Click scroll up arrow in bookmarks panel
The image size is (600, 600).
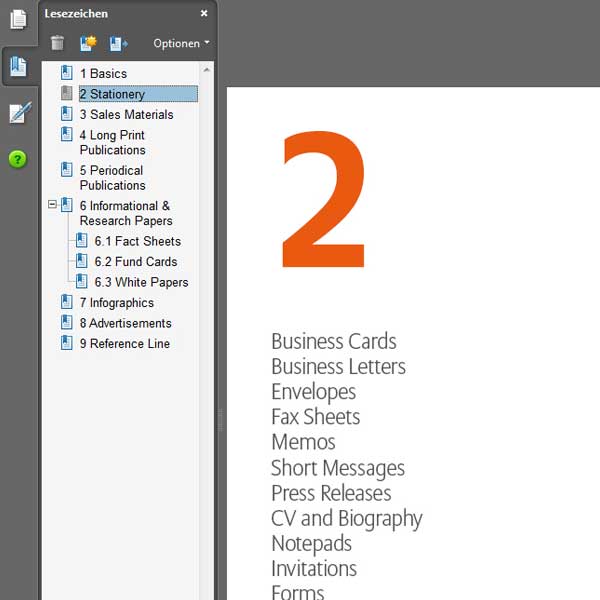207,70
